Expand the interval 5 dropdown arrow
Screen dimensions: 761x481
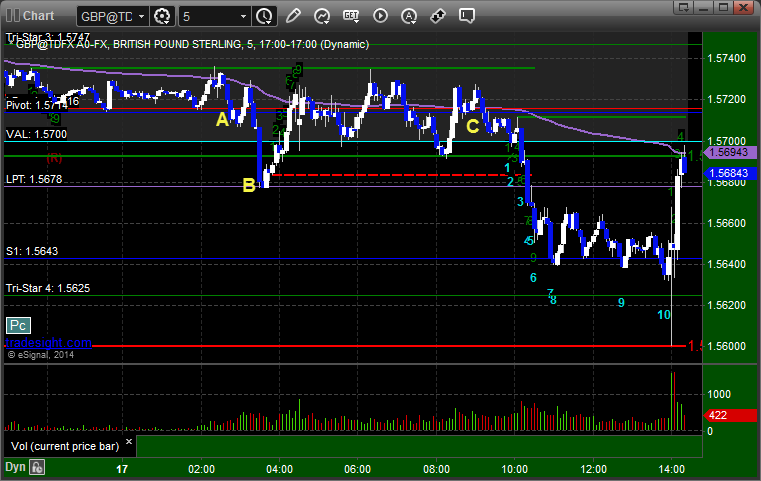click(244, 17)
